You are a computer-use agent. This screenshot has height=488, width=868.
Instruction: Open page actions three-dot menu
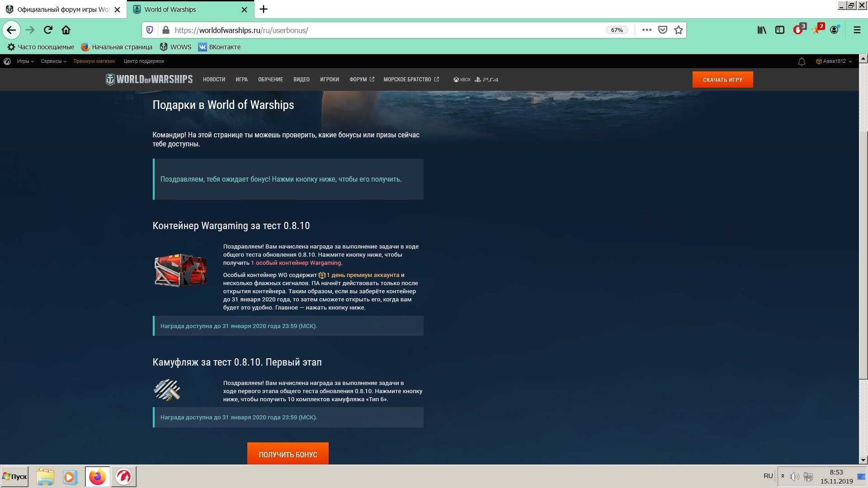[x=646, y=30]
